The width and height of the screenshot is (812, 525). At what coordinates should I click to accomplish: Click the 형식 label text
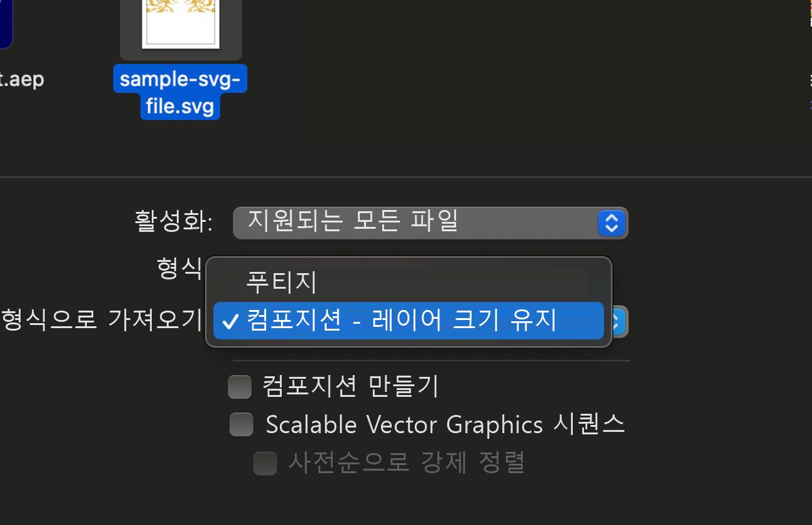pos(177,270)
